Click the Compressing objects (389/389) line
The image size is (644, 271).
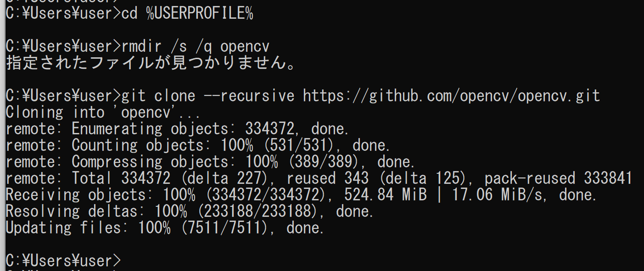(211, 162)
